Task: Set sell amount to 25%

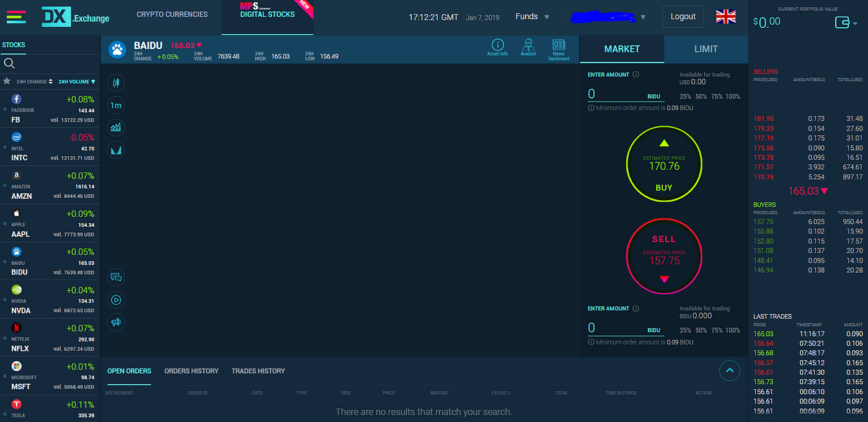Action: (685, 330)
